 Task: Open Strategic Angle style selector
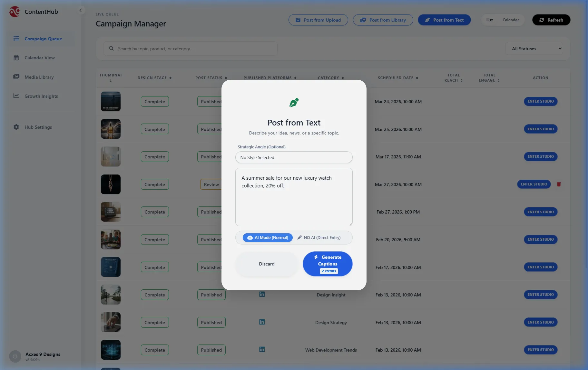point(294,157)
